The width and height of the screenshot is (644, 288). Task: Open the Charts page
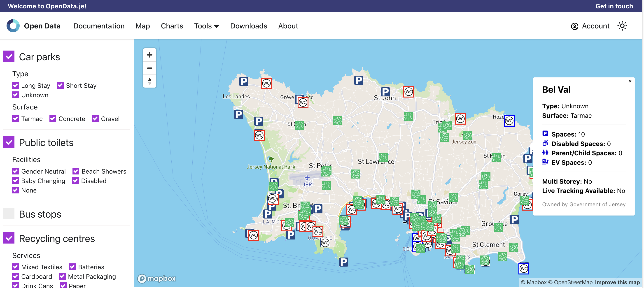point(172,26)
